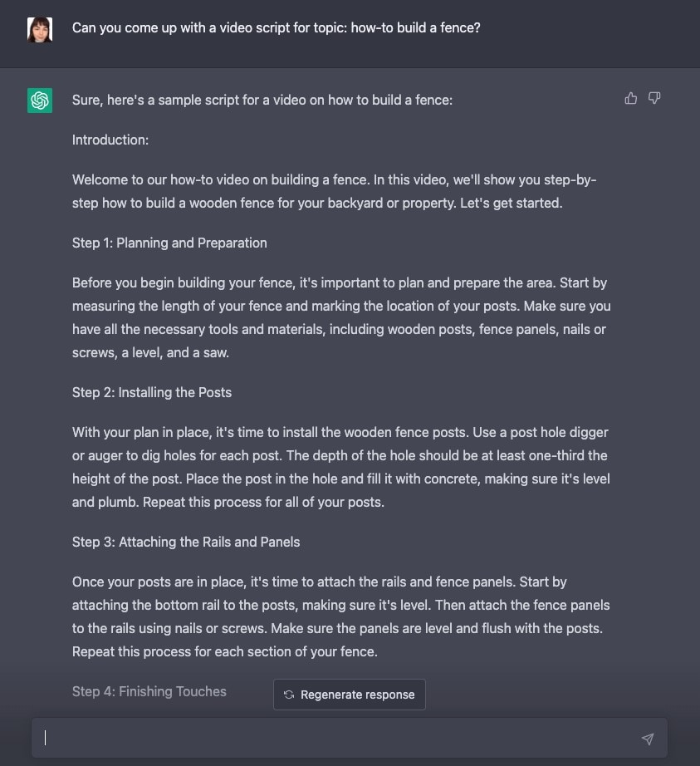Click the user's fence video script prompt
700x766 pixels.
pos(276,27)
